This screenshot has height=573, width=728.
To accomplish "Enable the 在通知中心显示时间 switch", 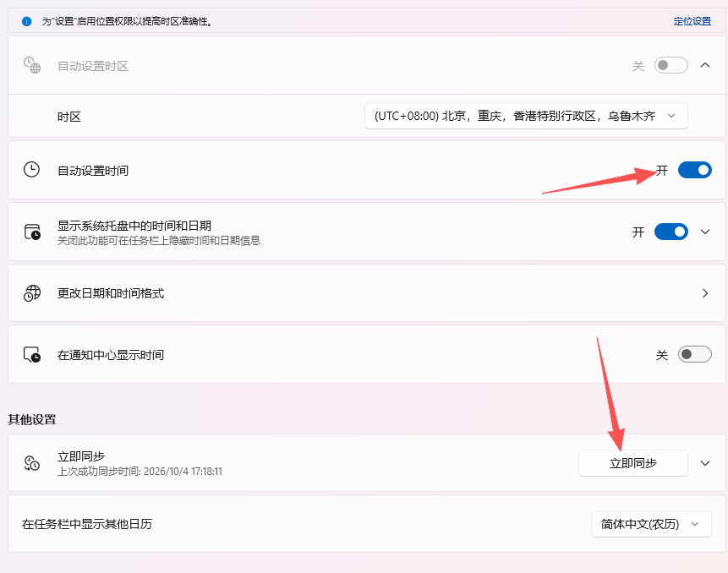I will (694, 354).
